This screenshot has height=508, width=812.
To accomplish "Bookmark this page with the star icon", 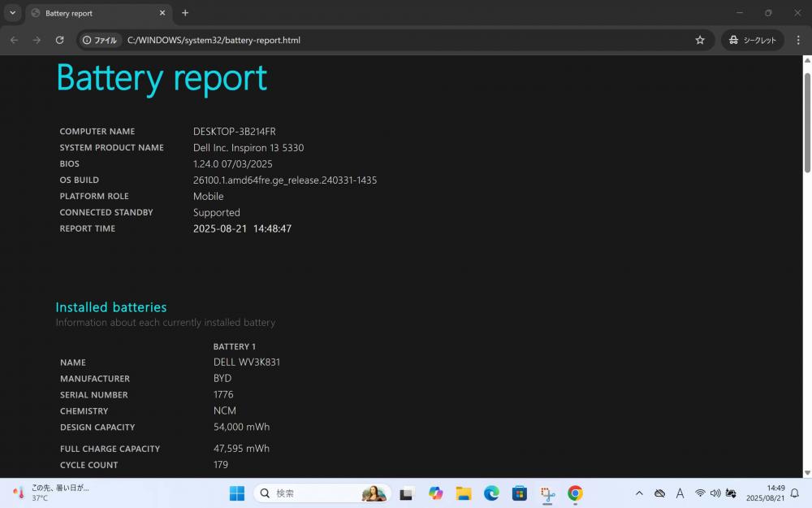I will pos(700,40).
